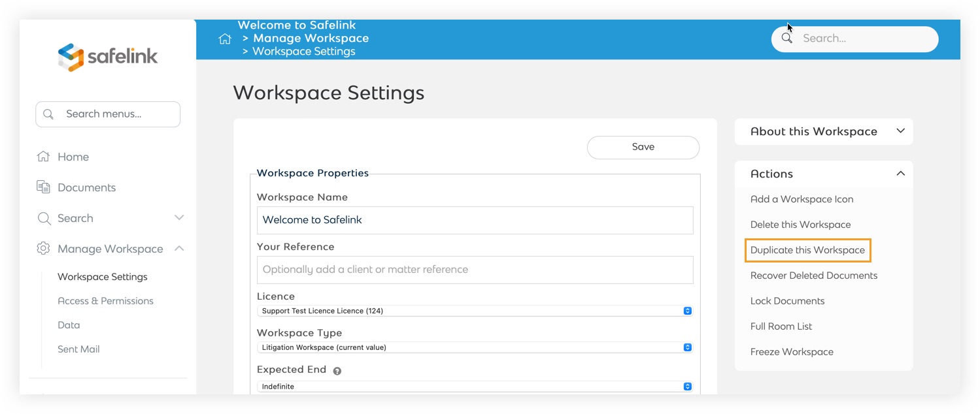Click Delete this Workspace action
This screenshot has width=980, height=414.
(x=800, y=225)
